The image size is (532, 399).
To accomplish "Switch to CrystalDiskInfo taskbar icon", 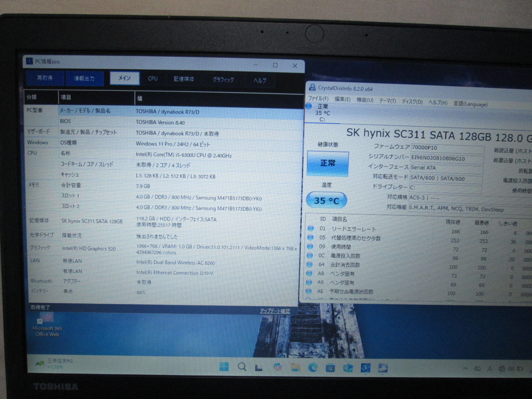I will [x=383, y=368].
